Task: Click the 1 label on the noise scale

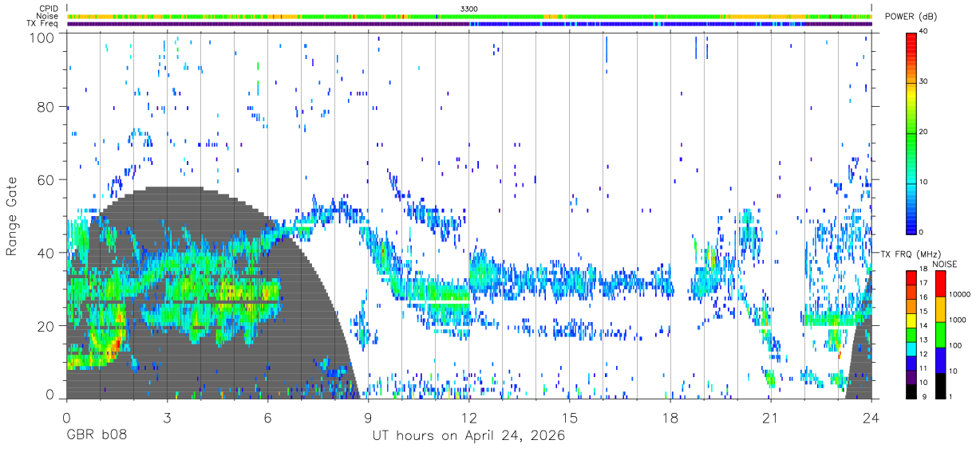Action: point(951,396)
